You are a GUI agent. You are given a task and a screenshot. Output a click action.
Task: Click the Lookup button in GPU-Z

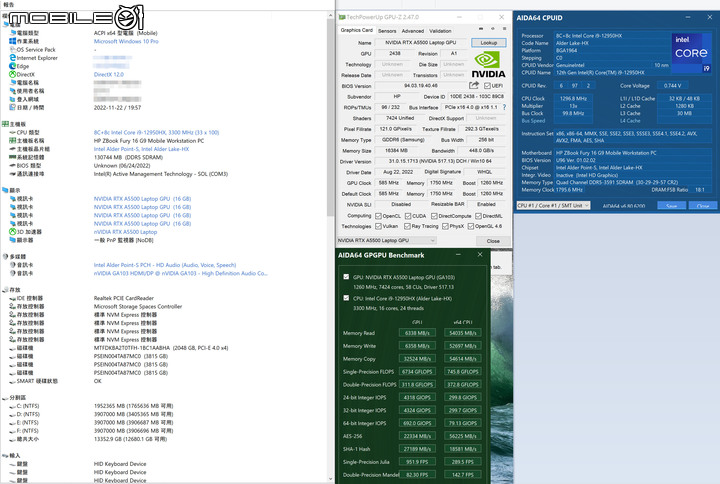(489, 43)
